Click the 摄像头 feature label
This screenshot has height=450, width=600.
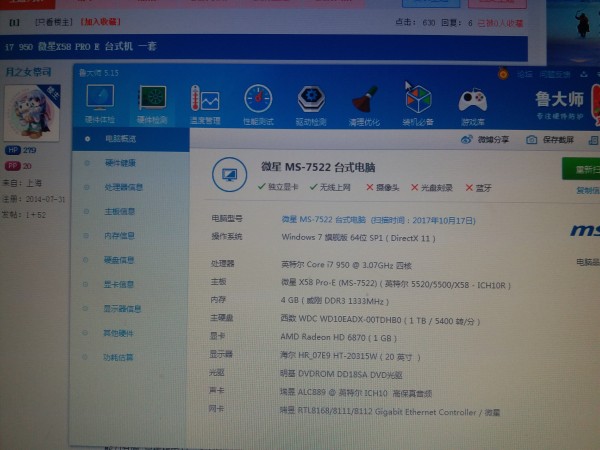point(383,188)
